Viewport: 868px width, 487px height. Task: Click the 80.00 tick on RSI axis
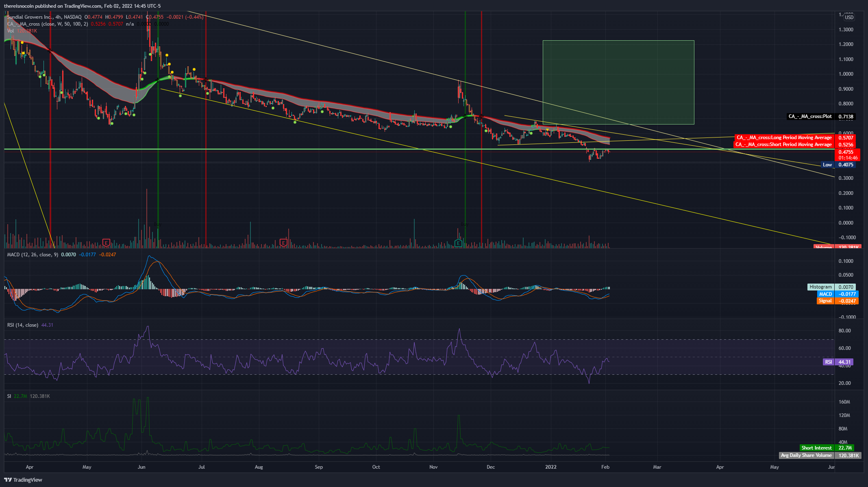click(x=845, y=331)
